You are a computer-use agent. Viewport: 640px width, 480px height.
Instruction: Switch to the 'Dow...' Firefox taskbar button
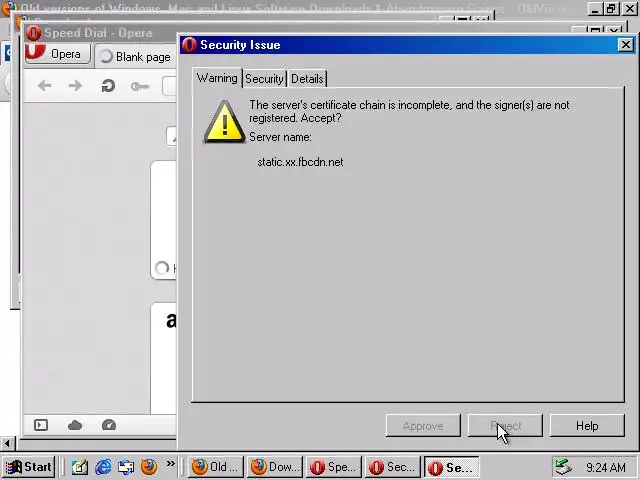(275, 467)
